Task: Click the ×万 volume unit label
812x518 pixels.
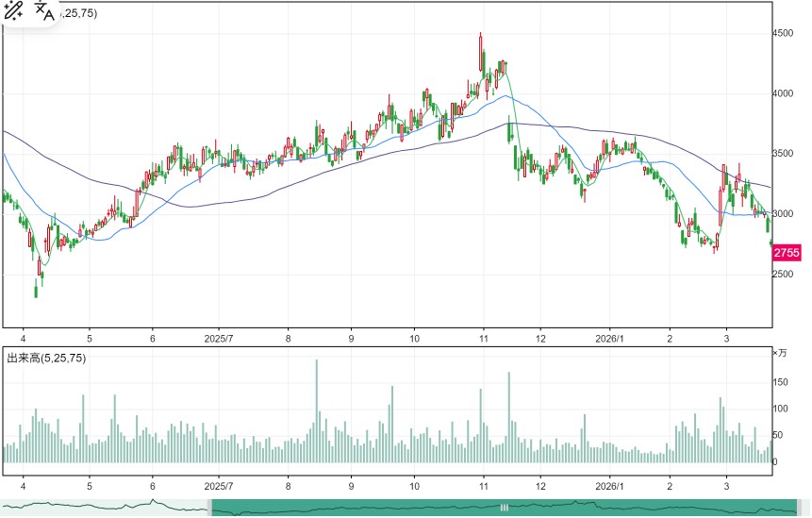Action: click(x=779, y=353)
